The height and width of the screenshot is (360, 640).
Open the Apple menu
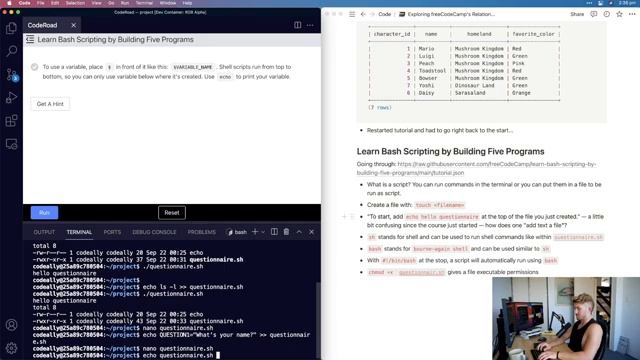point(9,3)
